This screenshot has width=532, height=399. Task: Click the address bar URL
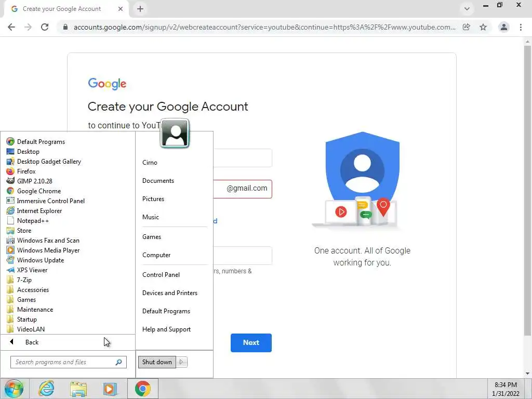(x=264, y=27)
